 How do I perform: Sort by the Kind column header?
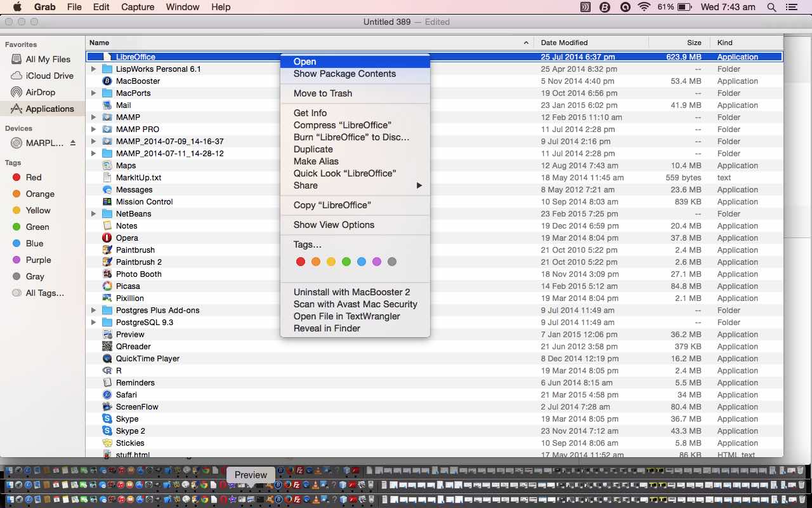[747, 43]
